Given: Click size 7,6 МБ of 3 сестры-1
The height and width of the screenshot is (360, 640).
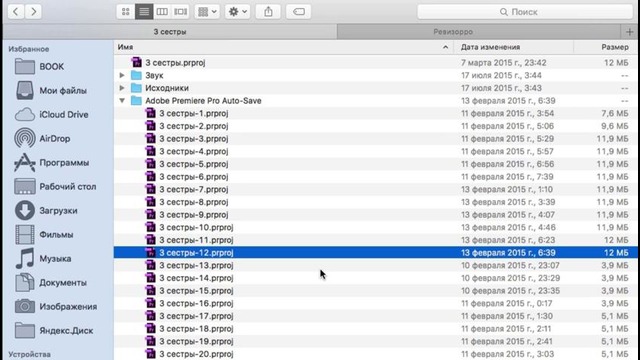Looking at the screenshot, I should pyautogui.click(x=615, y=113).
